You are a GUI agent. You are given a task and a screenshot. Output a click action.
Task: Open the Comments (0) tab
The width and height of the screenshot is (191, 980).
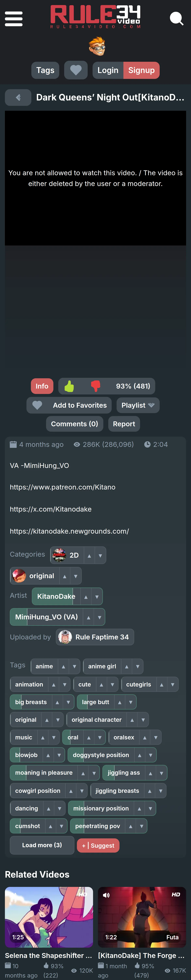pos(75,424)
